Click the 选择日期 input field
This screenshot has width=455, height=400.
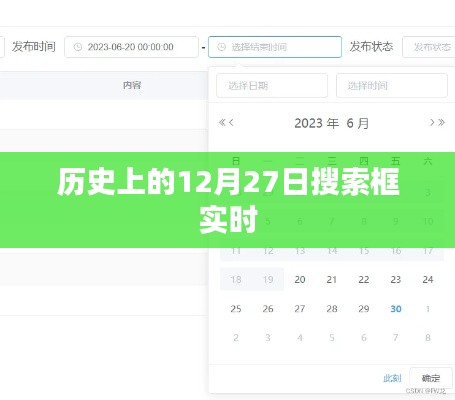pos(272,86)
